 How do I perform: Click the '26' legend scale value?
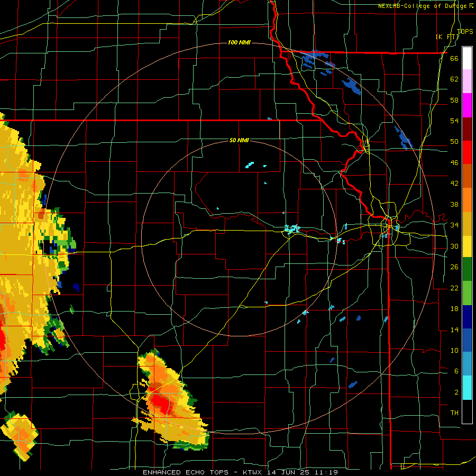coord(454,267)
